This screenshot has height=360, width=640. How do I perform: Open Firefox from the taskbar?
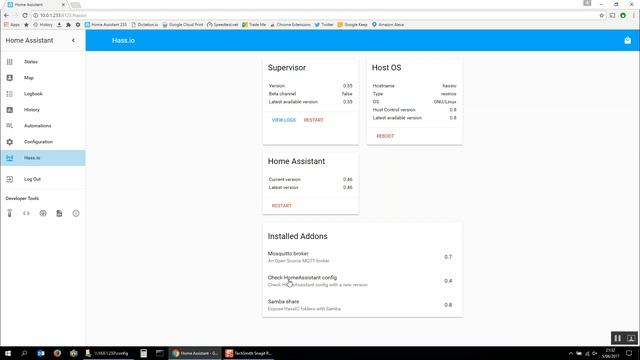point(57,353)
